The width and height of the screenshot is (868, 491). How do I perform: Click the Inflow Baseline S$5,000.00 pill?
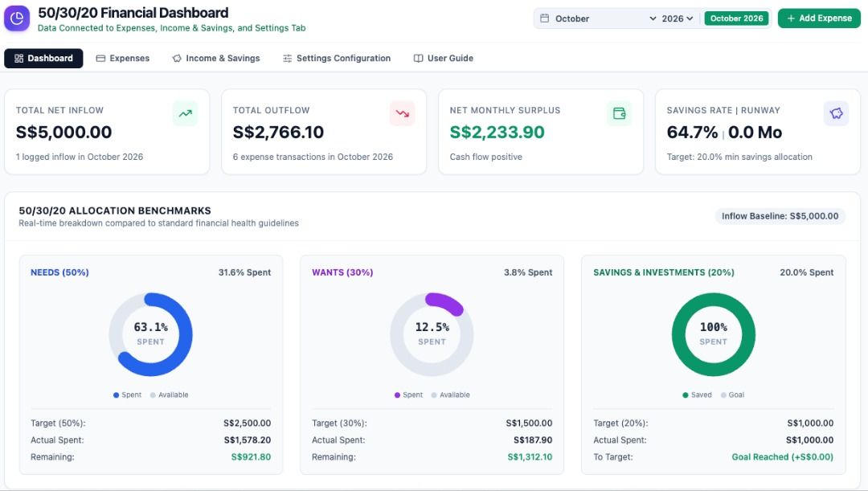[780, 216]
